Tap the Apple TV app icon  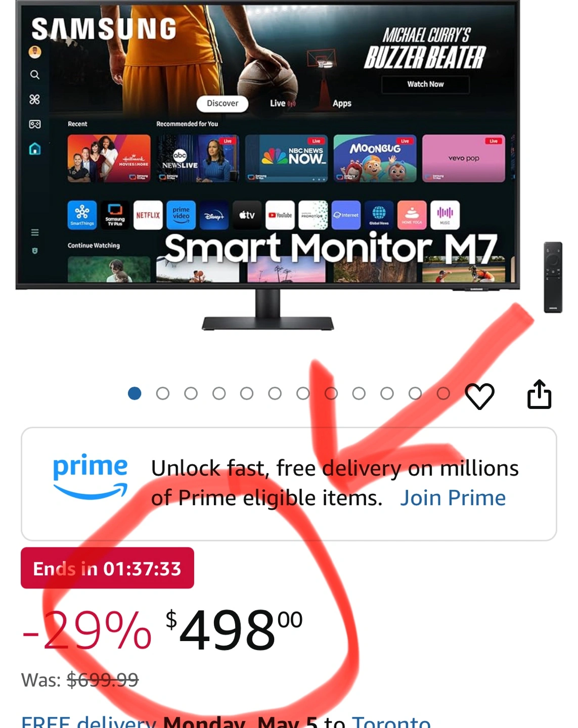[247, 215]
